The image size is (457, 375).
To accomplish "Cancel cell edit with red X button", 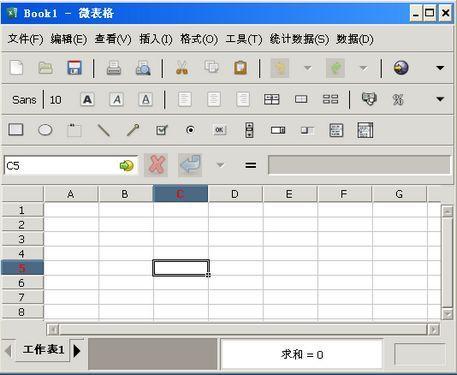I will (156, 165).
